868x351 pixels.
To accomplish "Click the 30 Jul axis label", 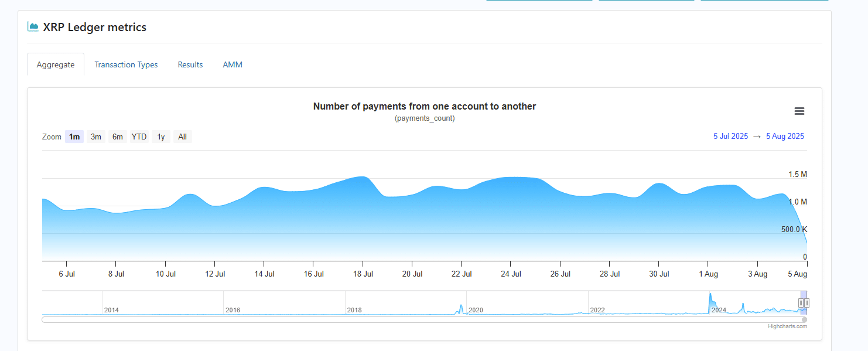I will point(659,274).
